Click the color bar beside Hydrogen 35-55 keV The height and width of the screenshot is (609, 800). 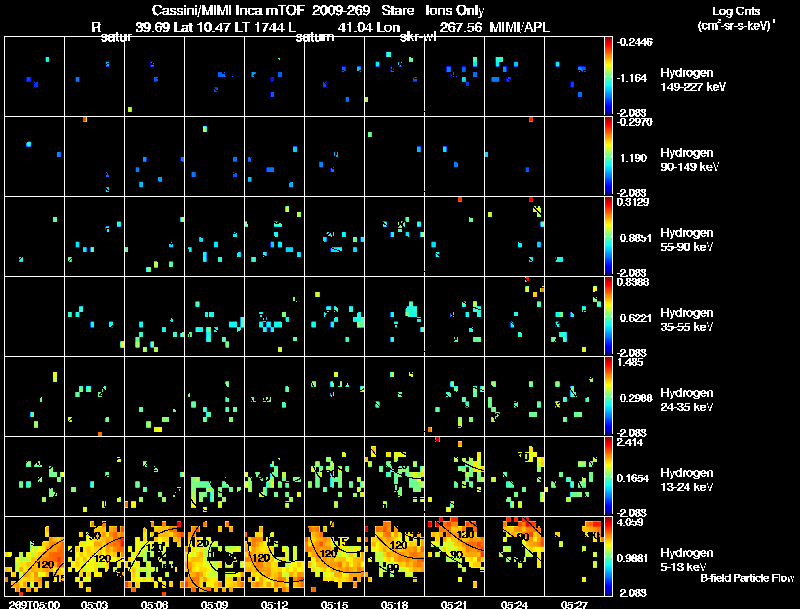pos(608,316)
